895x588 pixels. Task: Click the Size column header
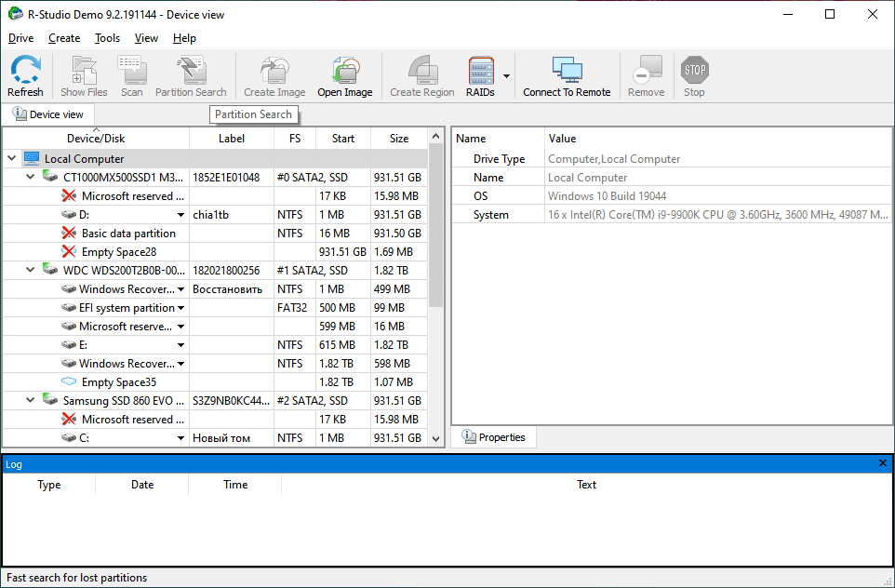tap(399, 138)
